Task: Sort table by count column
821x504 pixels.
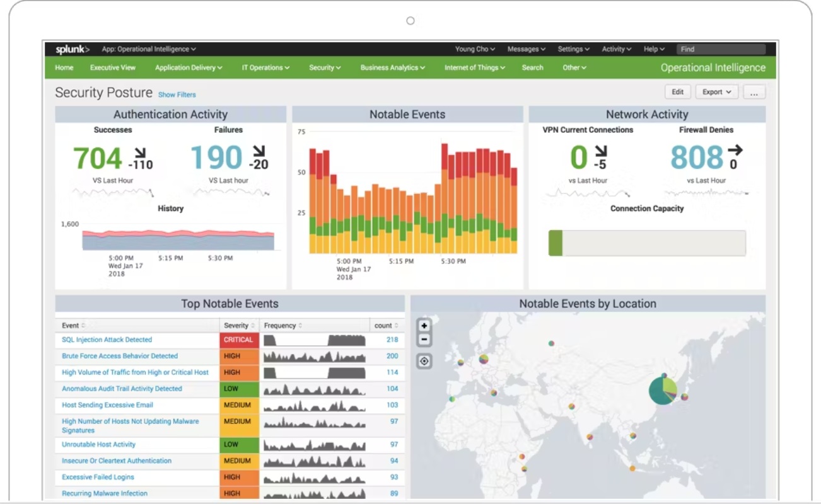Action: pos(387,326)
